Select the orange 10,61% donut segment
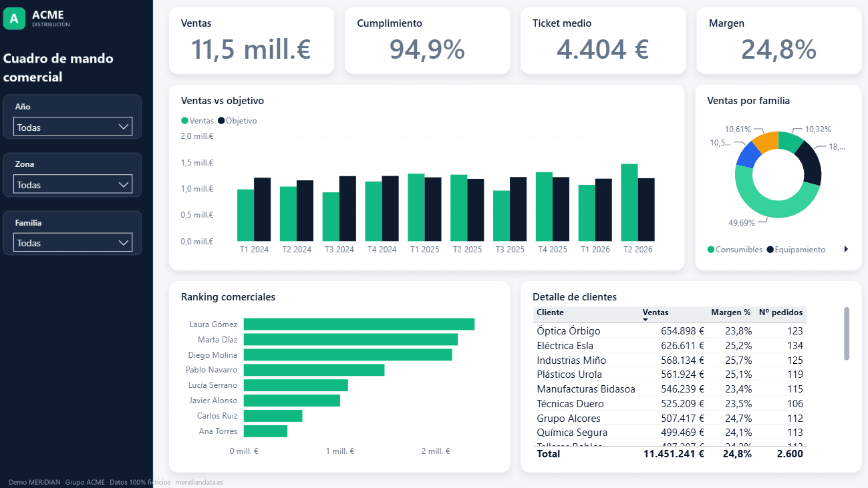 click(x=767, y=140)
